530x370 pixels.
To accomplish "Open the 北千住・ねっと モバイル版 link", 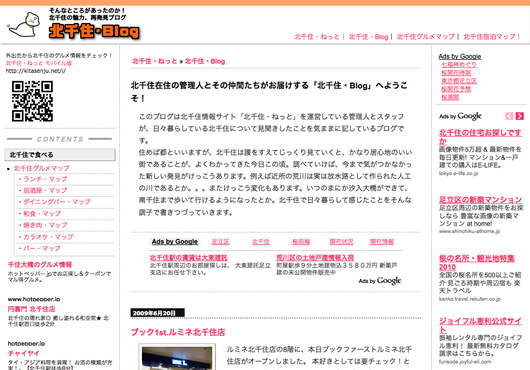I will [39, 63].
